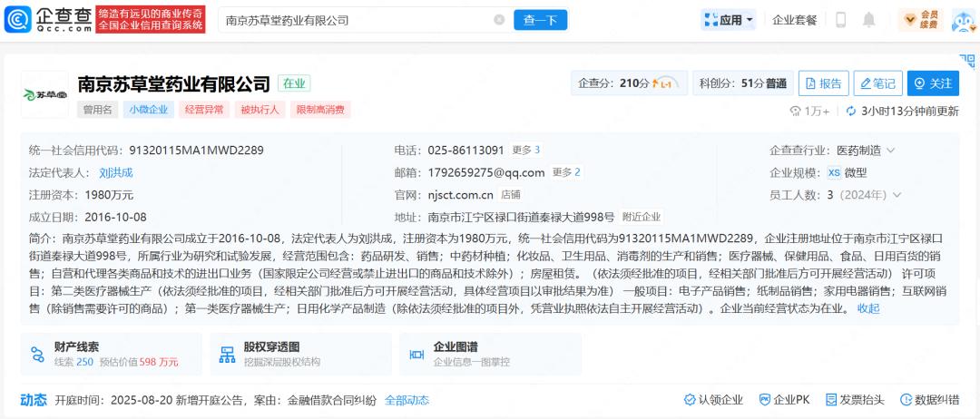Click the 财产线索 chain icon
Screen dimensions: 980x419
click(37, 354)
